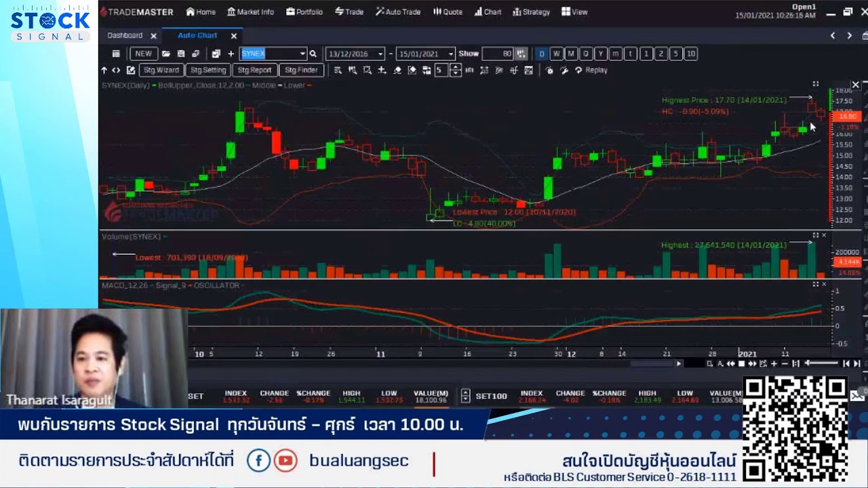This screenshot has width=868, height=488.
Task: Save chart with the floppy disk icon
Action: 181,54
